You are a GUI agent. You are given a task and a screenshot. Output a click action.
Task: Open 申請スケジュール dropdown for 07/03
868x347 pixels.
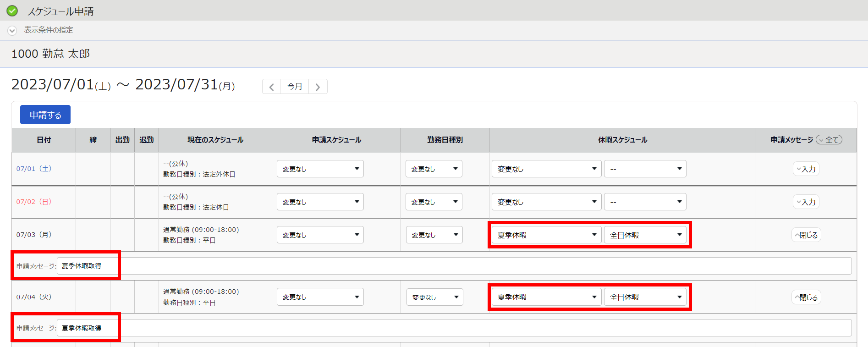coord(320,235)
